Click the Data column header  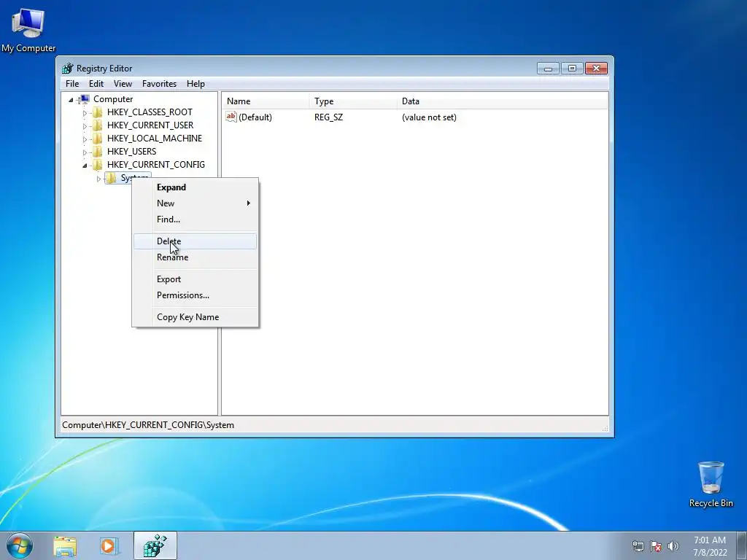tap(503, 101)
